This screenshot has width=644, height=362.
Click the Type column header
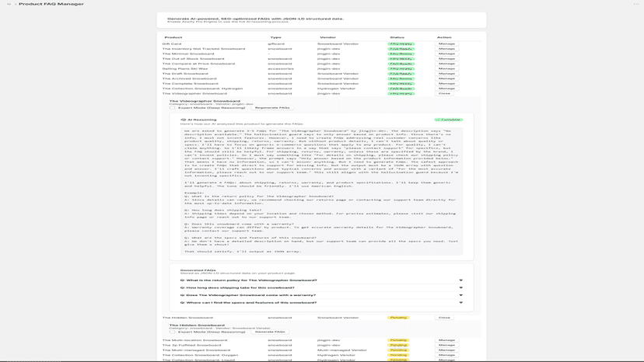pos(276,37)
